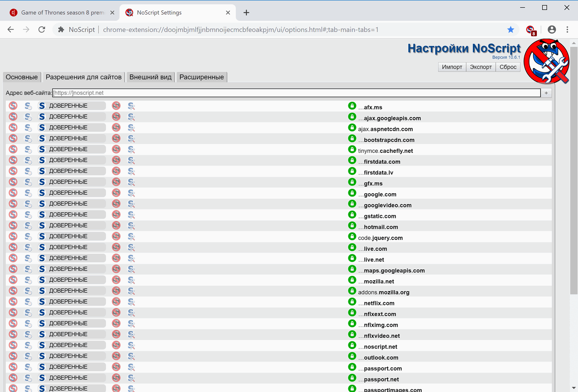Open the Chrome three-dot menu

(567, 30)
